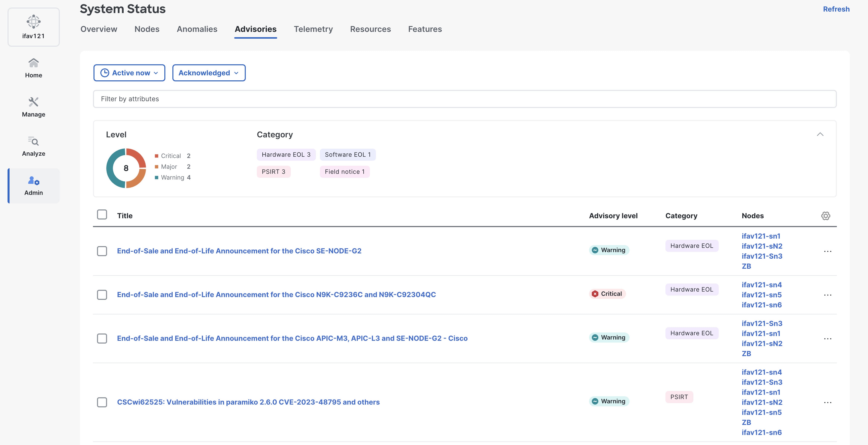Select the Advisories tab
This screenshot has height=445, width=868.
255,29
